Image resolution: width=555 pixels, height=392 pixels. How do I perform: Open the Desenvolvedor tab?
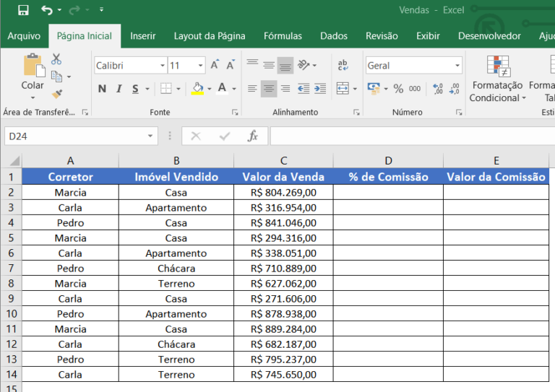pos(489,36)
